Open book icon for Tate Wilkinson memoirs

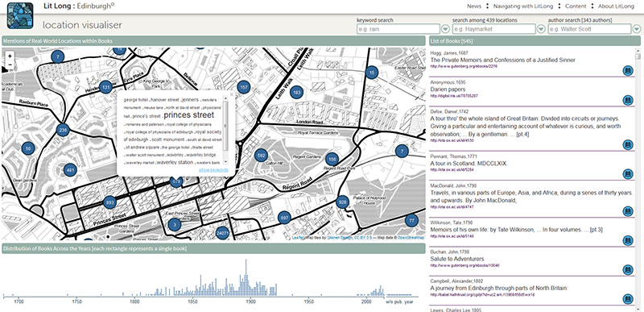tap(628, 240)
